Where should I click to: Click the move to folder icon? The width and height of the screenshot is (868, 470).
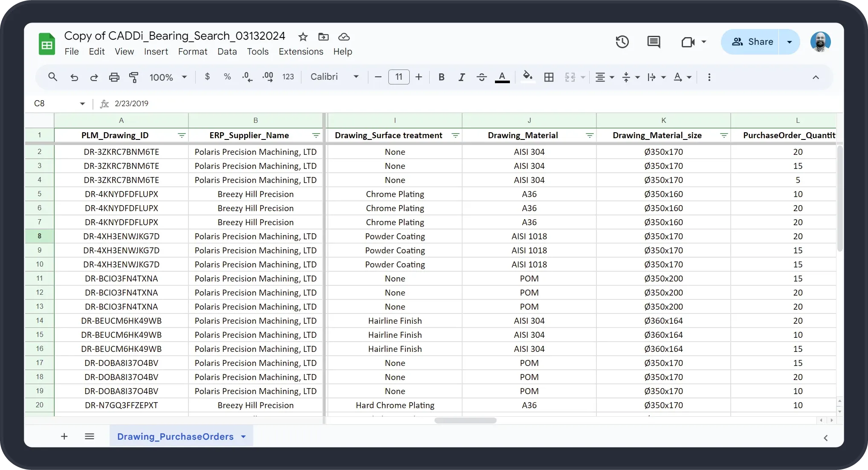click(324, 37)
